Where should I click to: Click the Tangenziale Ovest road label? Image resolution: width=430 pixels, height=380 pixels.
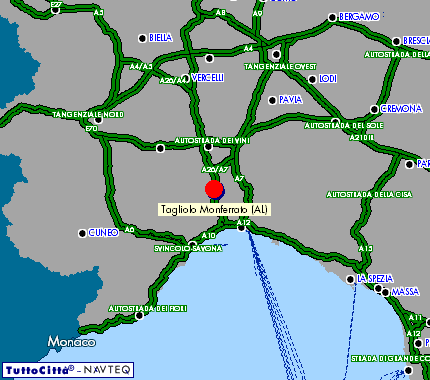pos(280,67)
